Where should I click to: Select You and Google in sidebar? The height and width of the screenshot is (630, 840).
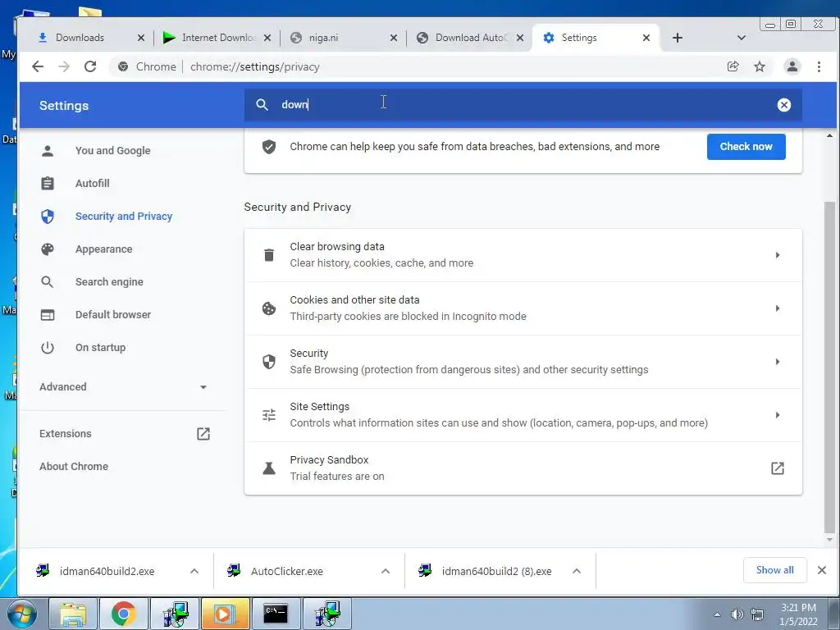tap(112, 151)
